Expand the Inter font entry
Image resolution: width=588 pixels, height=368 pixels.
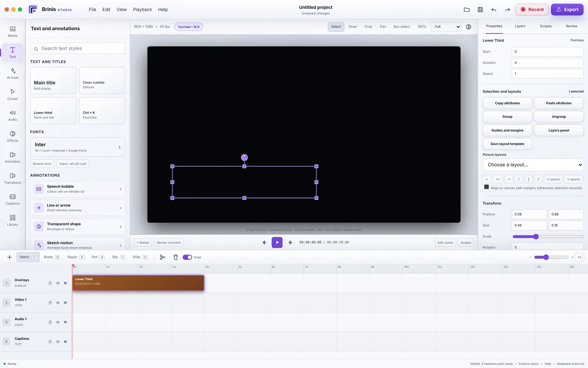point(78,147)
